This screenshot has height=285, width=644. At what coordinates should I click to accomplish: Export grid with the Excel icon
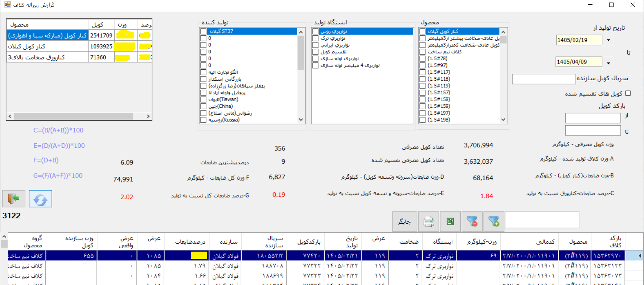tap(450, 221)
